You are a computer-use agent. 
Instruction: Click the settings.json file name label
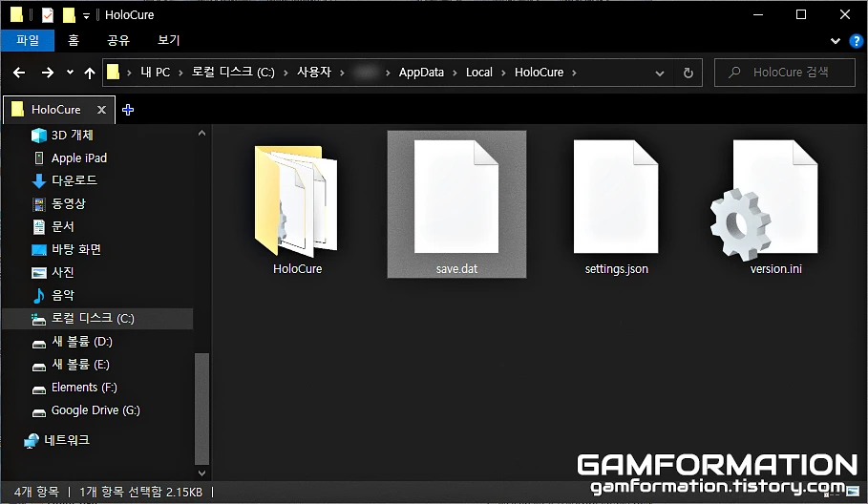click(616, 269)
